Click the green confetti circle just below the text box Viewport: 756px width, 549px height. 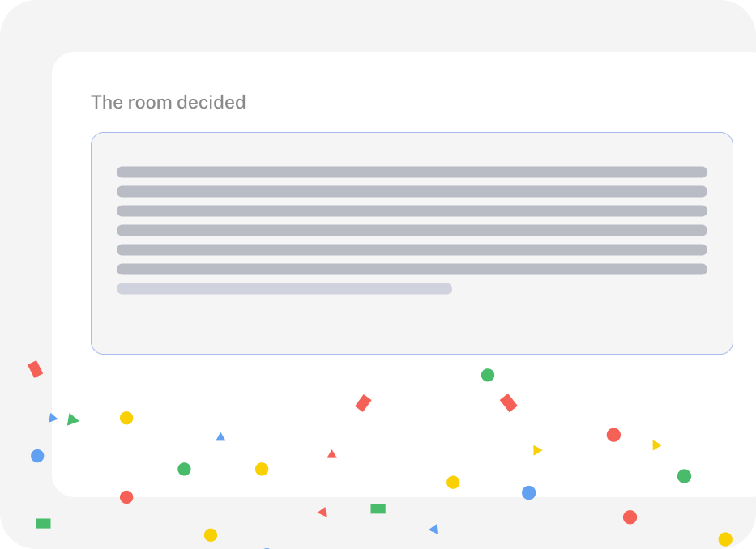[x=488, y=375]
